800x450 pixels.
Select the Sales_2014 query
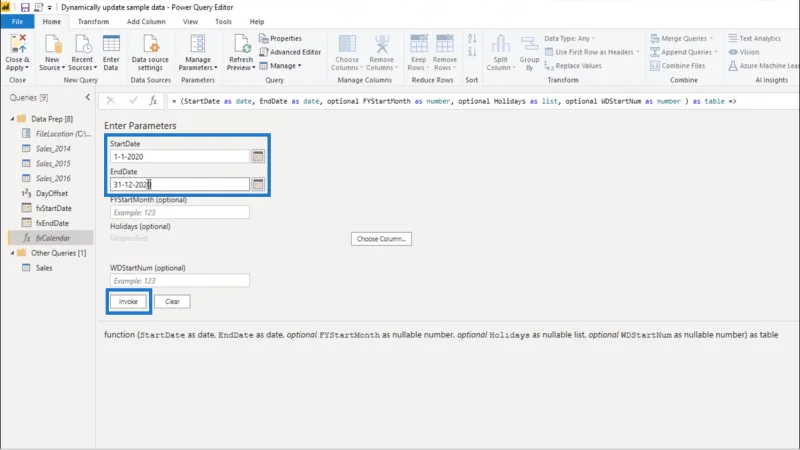53,148
